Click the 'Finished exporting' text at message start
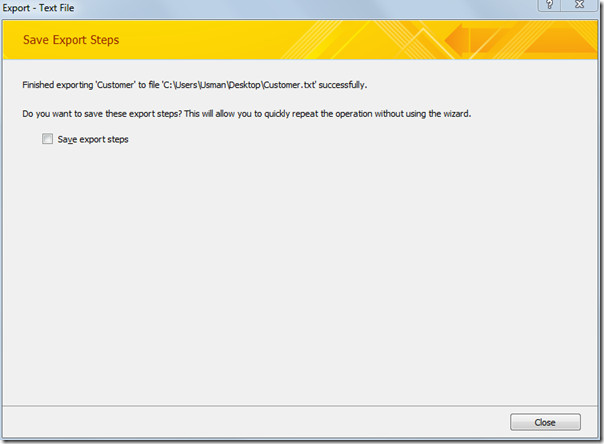 pyautogui.click(x=57, y=85)
